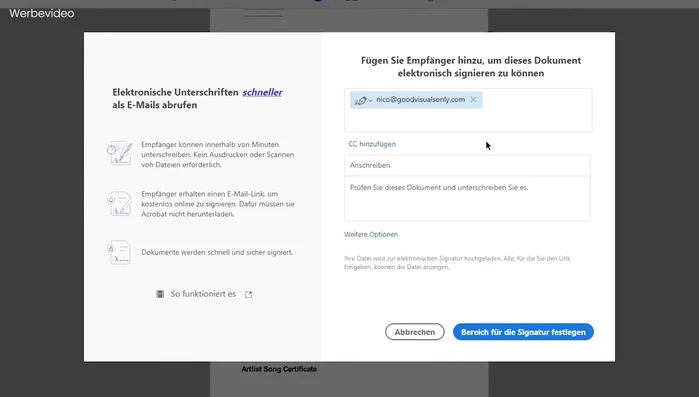Click the recipient email input field
This screenshot has width=699, height=397.
468,110
